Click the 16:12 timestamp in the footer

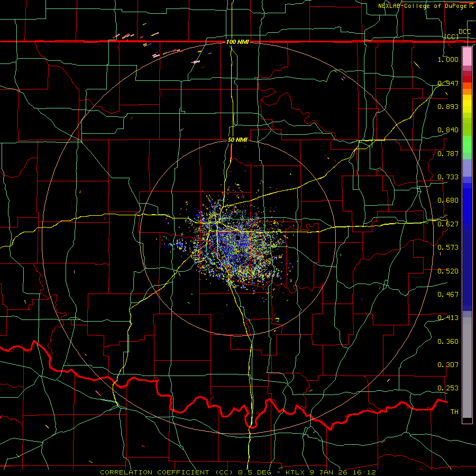coord(364,472)
